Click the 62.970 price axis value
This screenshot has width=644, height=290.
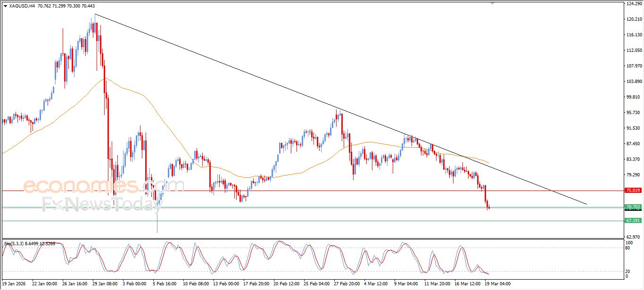coord(634,237)
